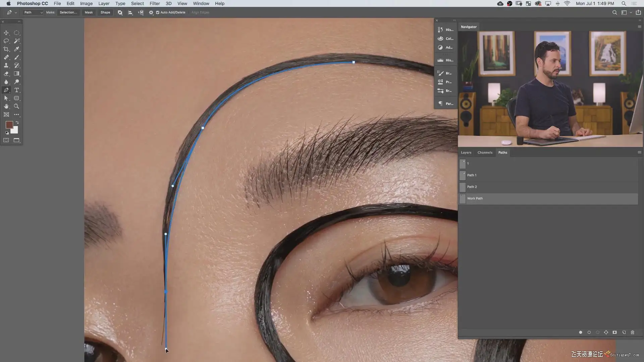Image resolution: width=644 pixels, height=362 pixels.
Task: Choose the Crop tool
Action: [x=6, y=49]
